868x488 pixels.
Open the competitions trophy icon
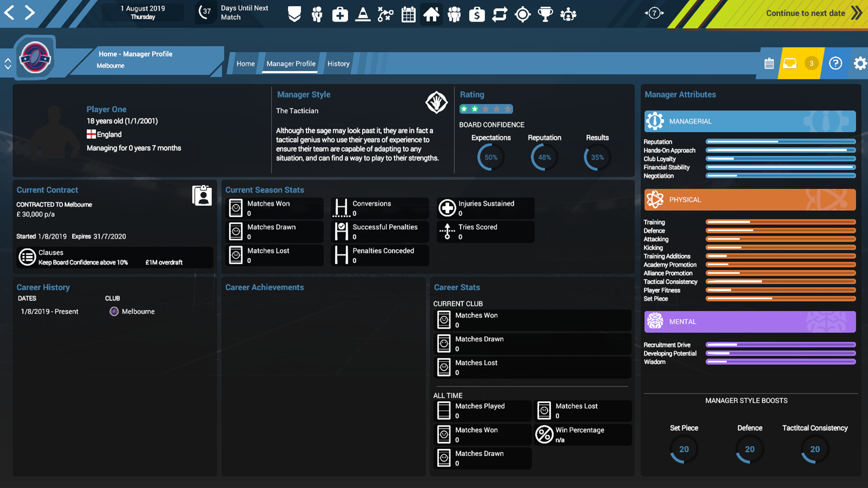tap(545, 14)
